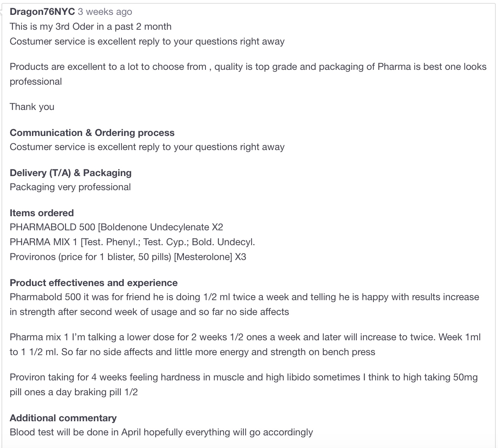Click the customer service line below the username

[147, 41]
